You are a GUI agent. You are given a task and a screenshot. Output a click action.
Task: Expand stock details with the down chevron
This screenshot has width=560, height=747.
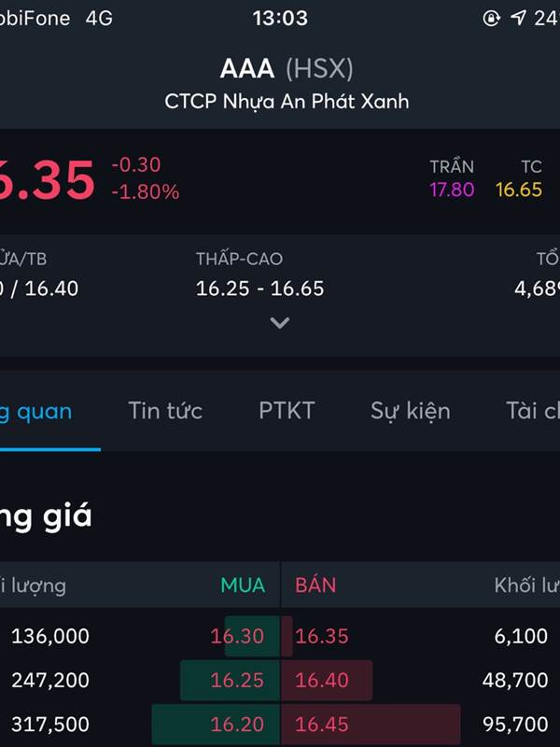pos(279,322)
